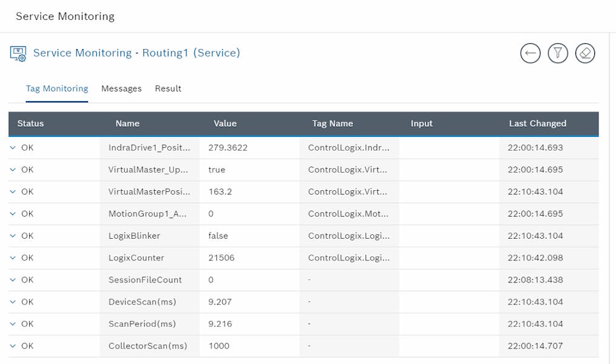The height and width of the screenshot is (364, 616).
Task: Click the eraser clear icon
Action: [585, 53]
